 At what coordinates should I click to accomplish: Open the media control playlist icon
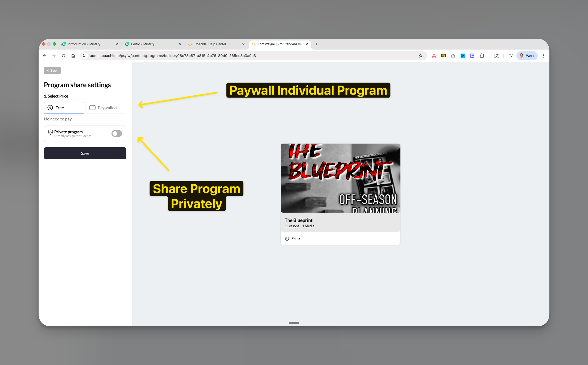click(510, 56)
